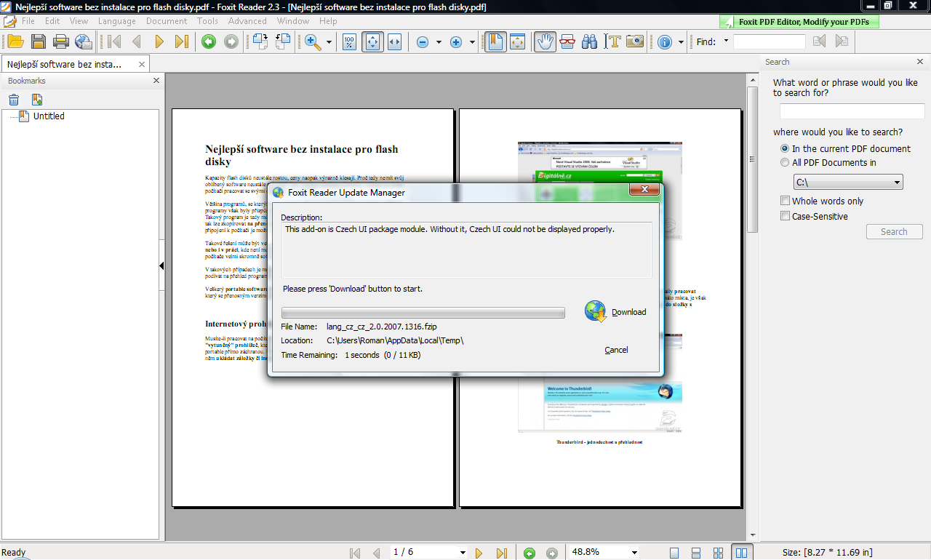Open the File menu
This screenshot has height=560, width=931.
28,21
